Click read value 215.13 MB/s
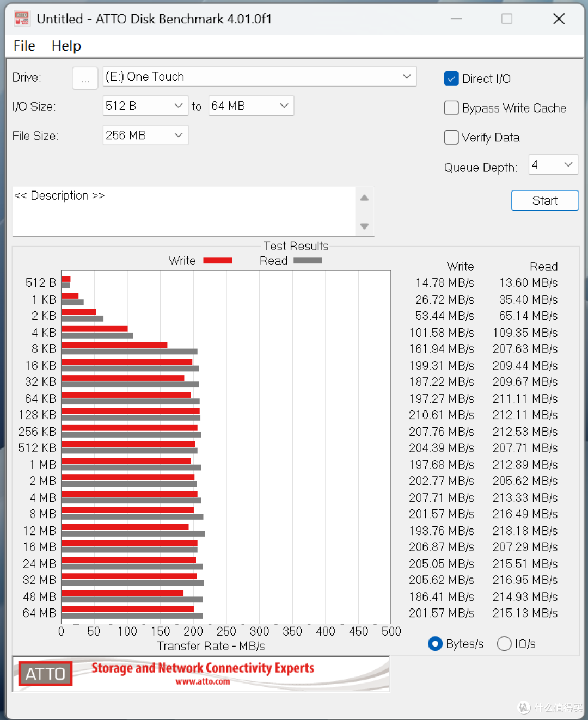Viewport: 588px width, 720px height. pyautogui.click(x=525, y=613)
